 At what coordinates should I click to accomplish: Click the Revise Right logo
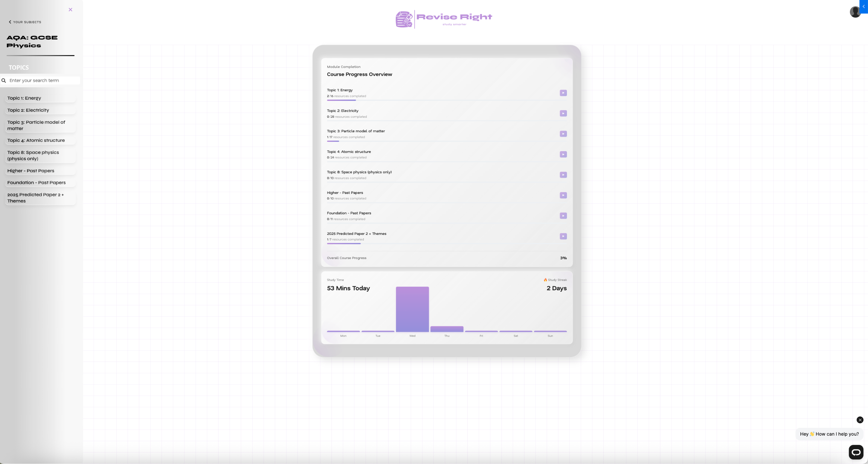tap(444, 19)
